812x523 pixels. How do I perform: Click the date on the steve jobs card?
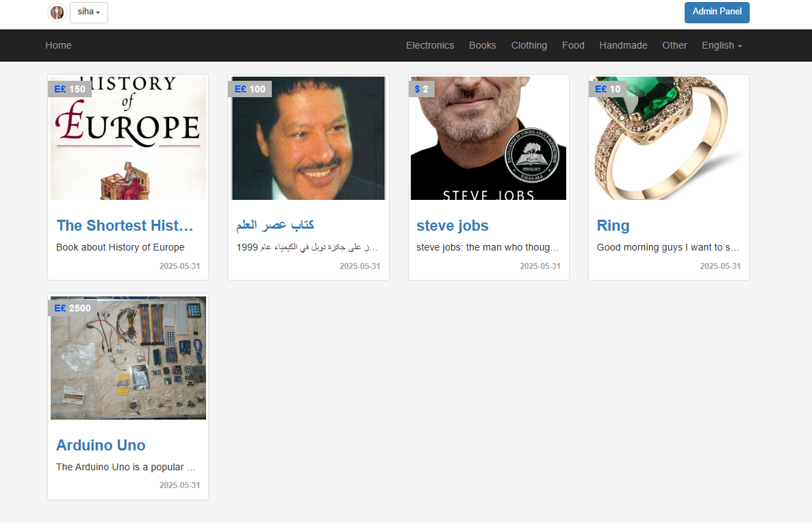tap(540, 266)
